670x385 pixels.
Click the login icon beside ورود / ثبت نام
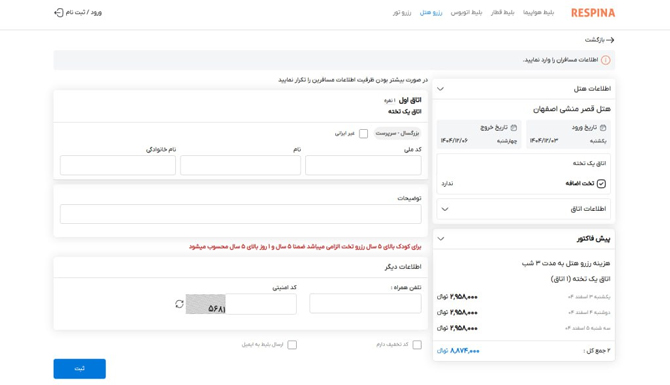point(59,13)
